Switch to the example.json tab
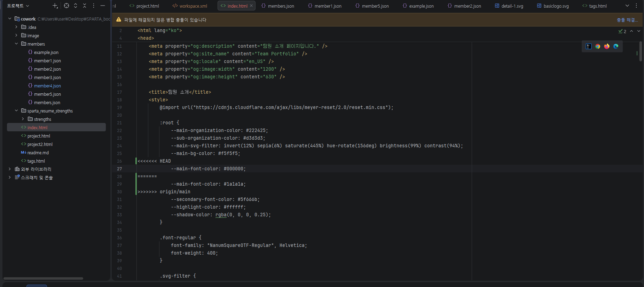The image size is (644, 287). click(x=418, y=6)
